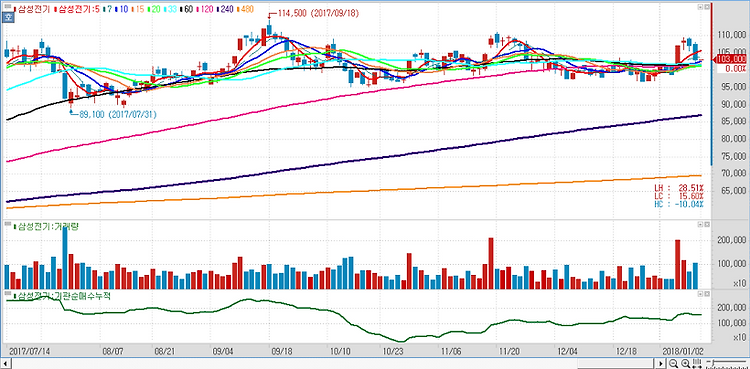Collapse the 기관순매수누적 pane button

[x=700, y=294]
